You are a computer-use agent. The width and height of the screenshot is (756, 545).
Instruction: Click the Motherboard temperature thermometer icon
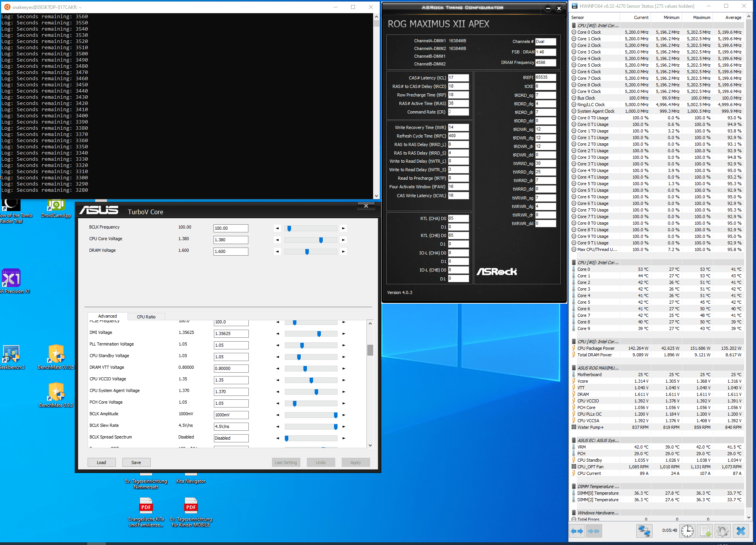tap(574, 375)
